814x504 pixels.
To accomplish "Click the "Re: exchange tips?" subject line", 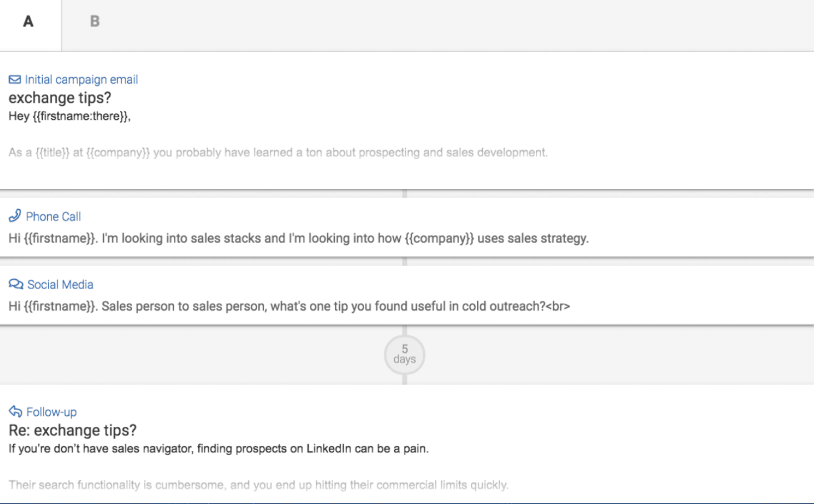I will click(73, 431).
